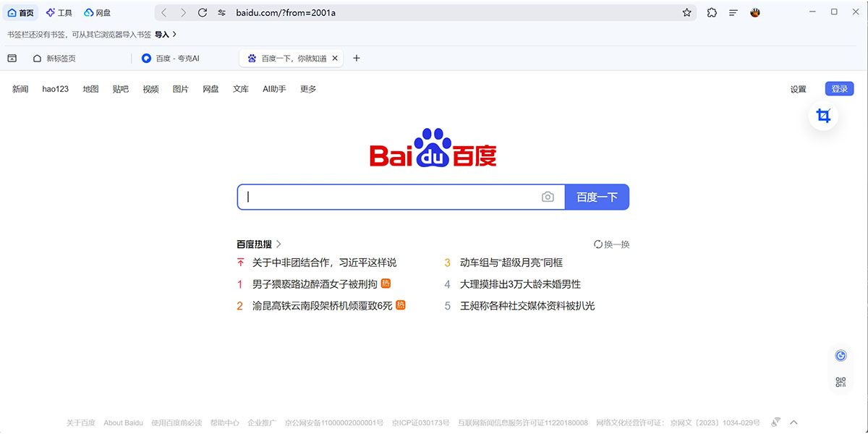Open the 图片 navigation link
Image resolution: width=868 pixels, height=434 pixels.
pyautogui.click(x=180, y=89)
